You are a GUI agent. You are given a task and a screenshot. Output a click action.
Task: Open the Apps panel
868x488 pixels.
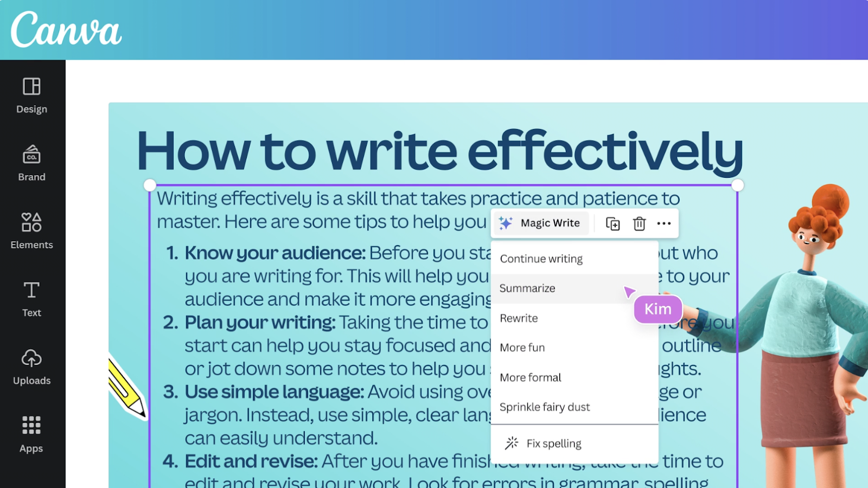(x=31, y=435)
